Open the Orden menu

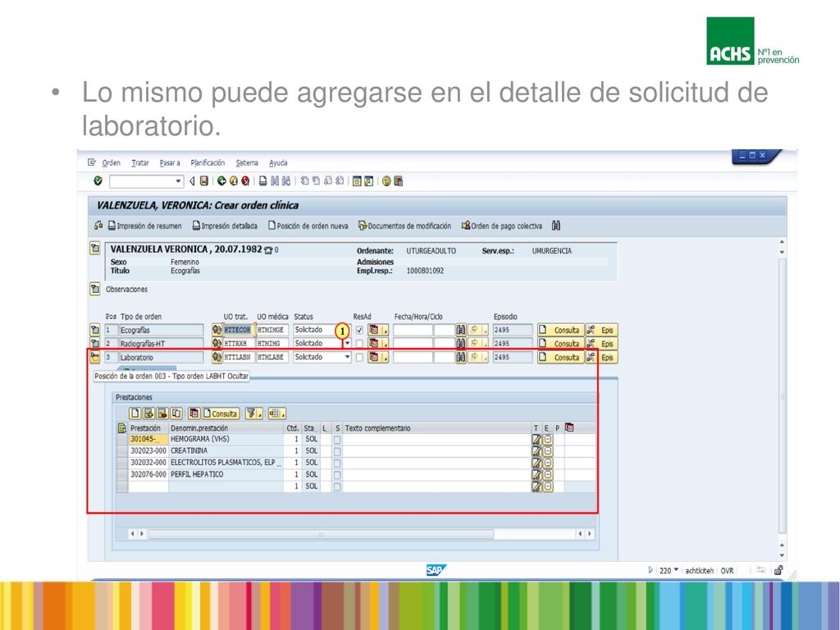[x=111, y=163]
